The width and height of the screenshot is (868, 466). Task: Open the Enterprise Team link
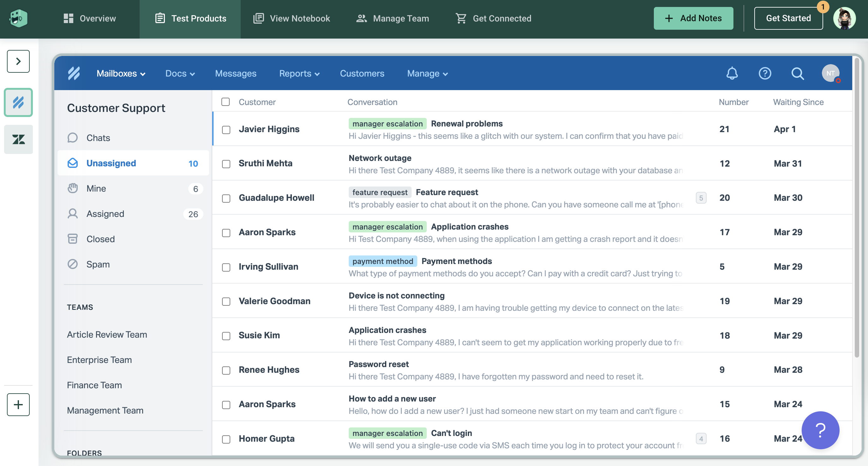click(99, 360)
